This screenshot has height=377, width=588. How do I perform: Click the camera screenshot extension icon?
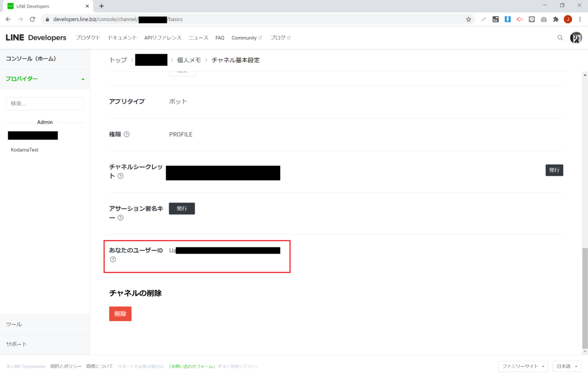(544, 19)
